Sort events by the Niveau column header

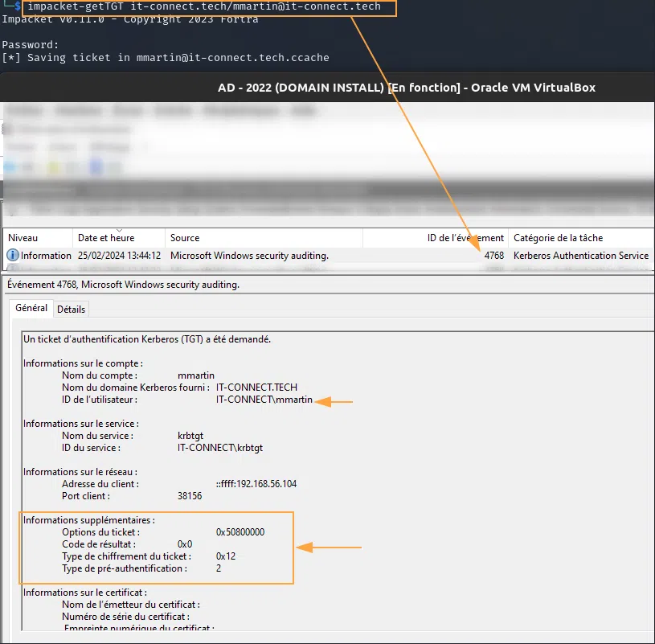23,238
